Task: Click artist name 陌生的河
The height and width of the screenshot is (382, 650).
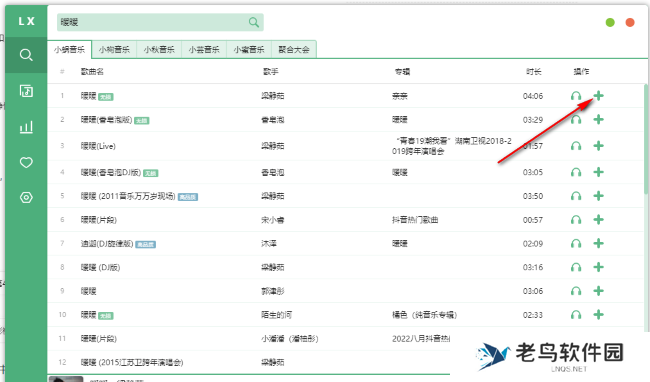Action: tap(276, 315)
